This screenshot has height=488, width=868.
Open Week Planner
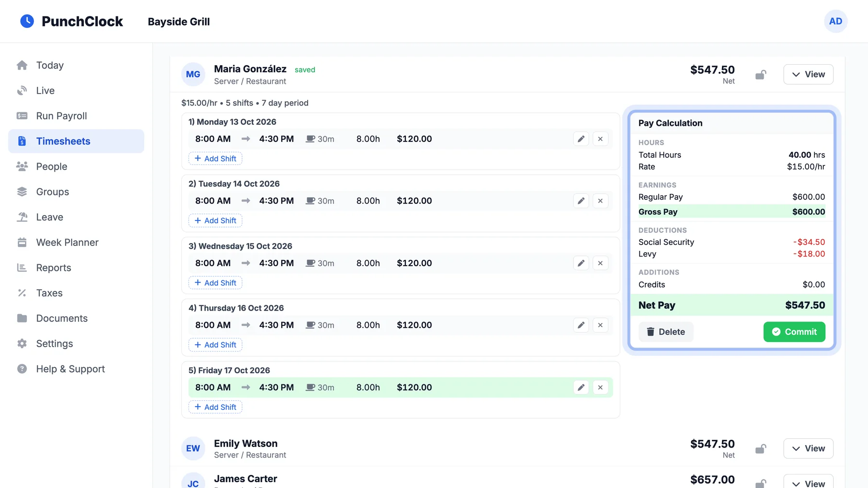[x=76, y=243]
